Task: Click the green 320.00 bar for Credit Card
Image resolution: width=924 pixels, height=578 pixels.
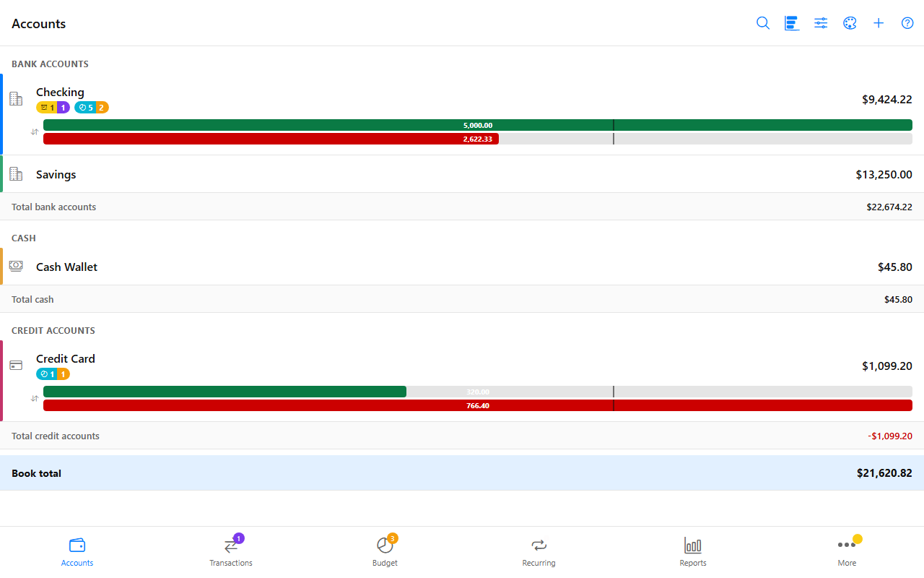Action: coord(225,392)
